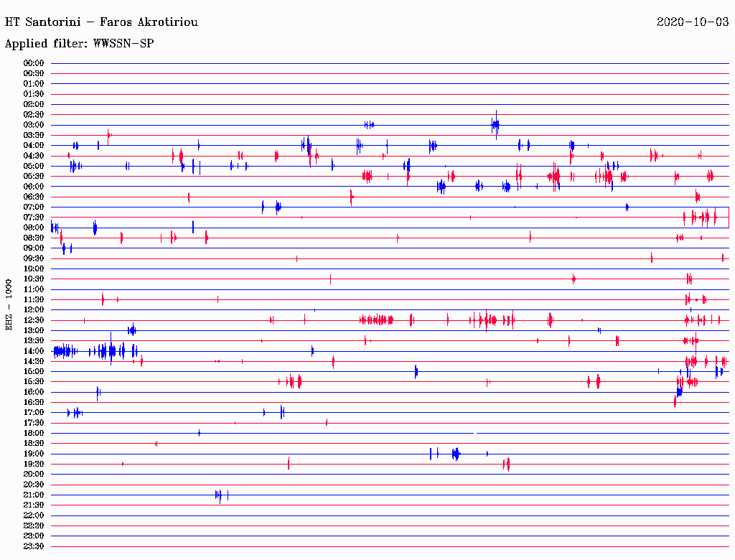Select the 05:00 time label
The image size is (735, 560).
click(33, 166)
